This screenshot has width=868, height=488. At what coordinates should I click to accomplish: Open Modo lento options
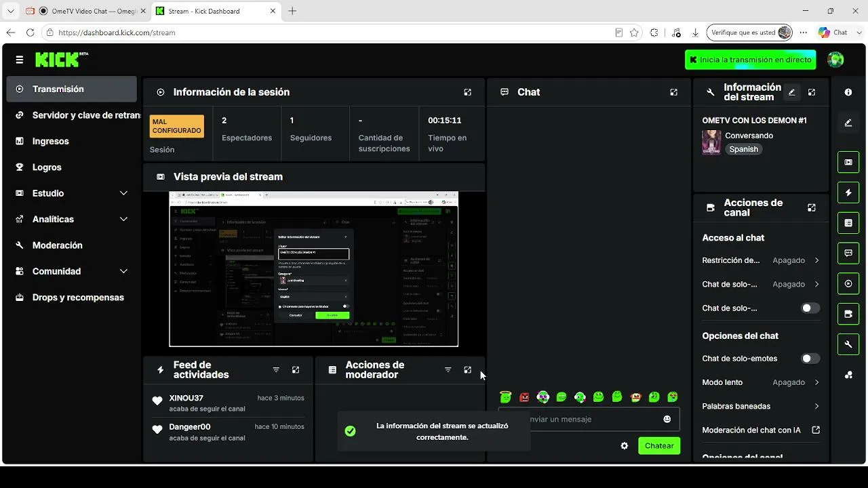point(761,382)
